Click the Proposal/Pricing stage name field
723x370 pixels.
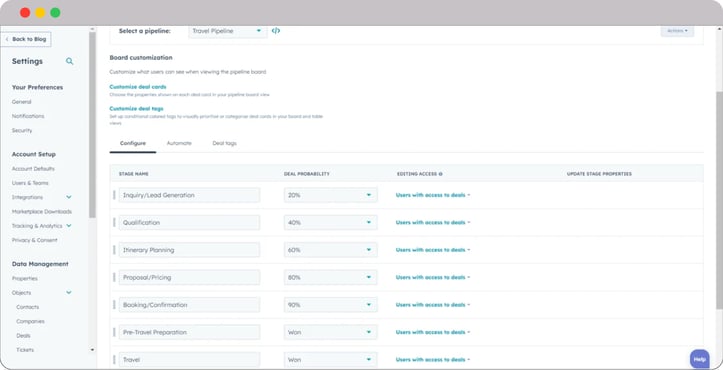click(190, 277)
